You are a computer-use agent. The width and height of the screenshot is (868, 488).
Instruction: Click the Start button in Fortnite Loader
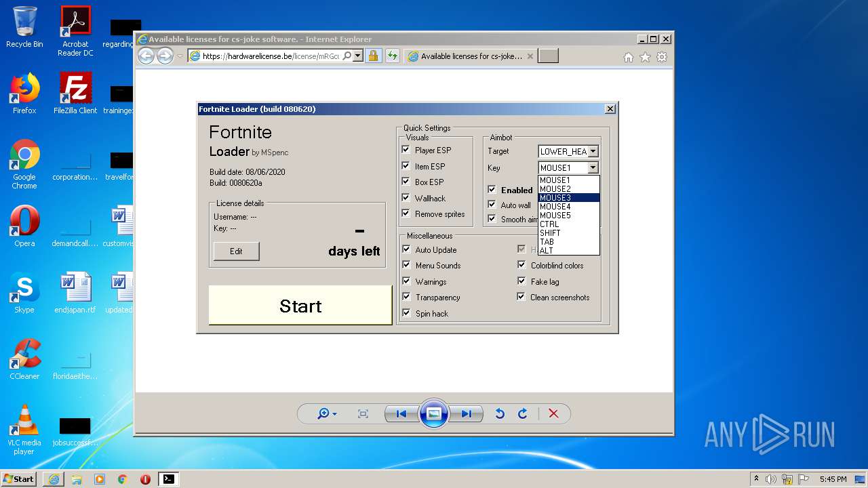300,306
